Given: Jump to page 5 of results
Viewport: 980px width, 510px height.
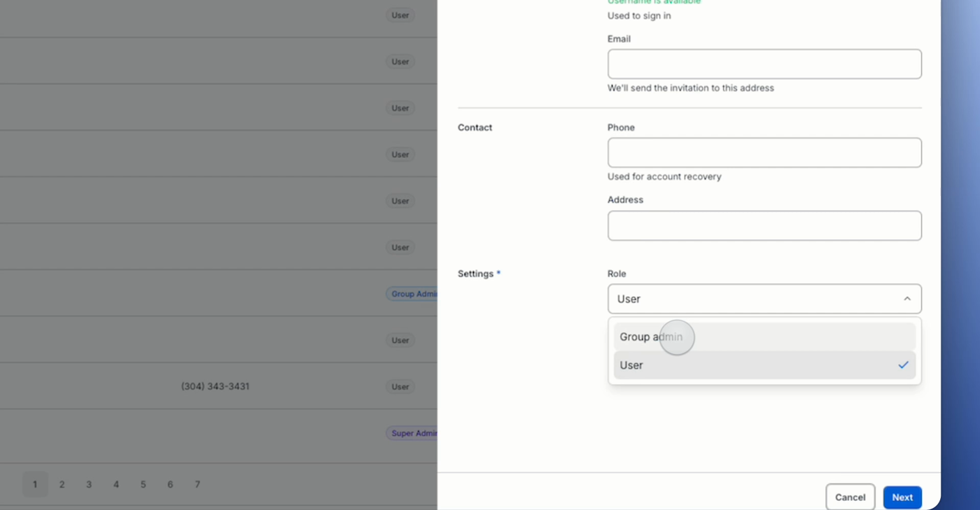Looking at the screenshot, I should coord(143,484).
